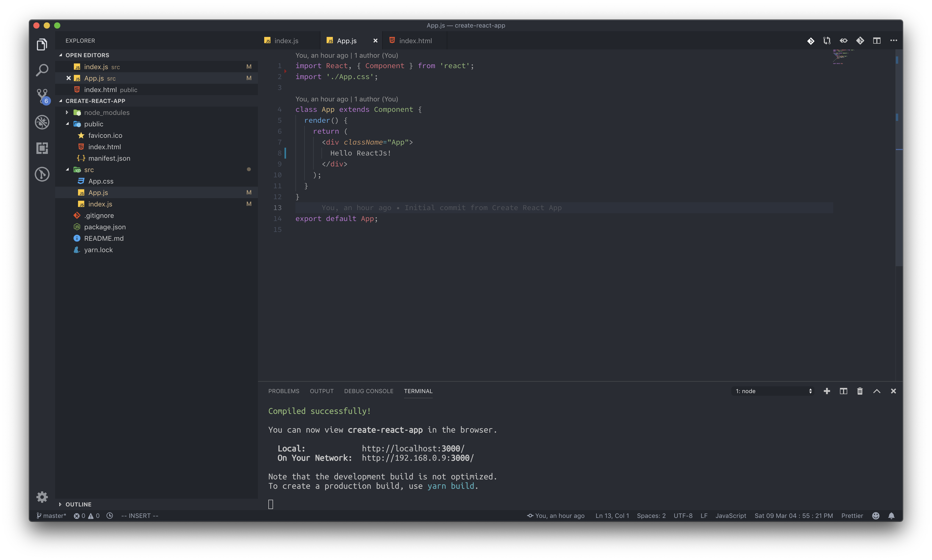This screenshot has width=932, height=560.
Task: Click the JavaScript language mode indicator
Action: pyautogui.click(x=730, y=516)
